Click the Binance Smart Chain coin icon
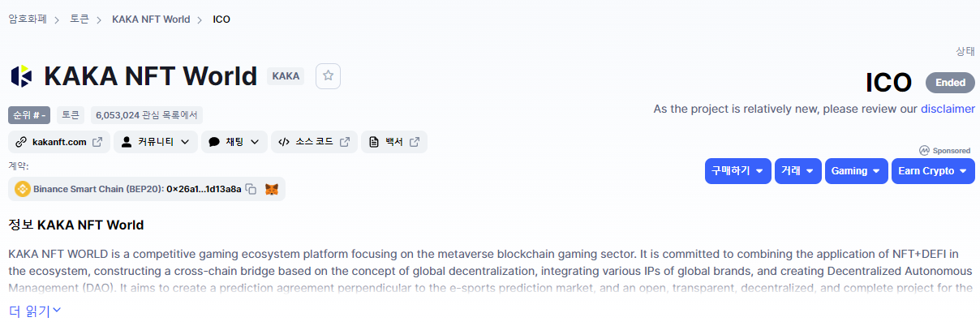The height and width of the screenshot is (326, 980). point(22,189)
